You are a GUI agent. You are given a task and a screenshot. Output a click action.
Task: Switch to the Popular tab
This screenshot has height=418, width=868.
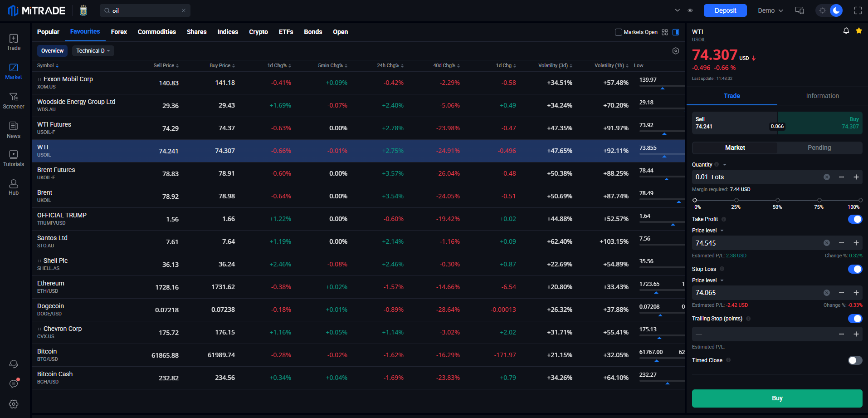48,32
